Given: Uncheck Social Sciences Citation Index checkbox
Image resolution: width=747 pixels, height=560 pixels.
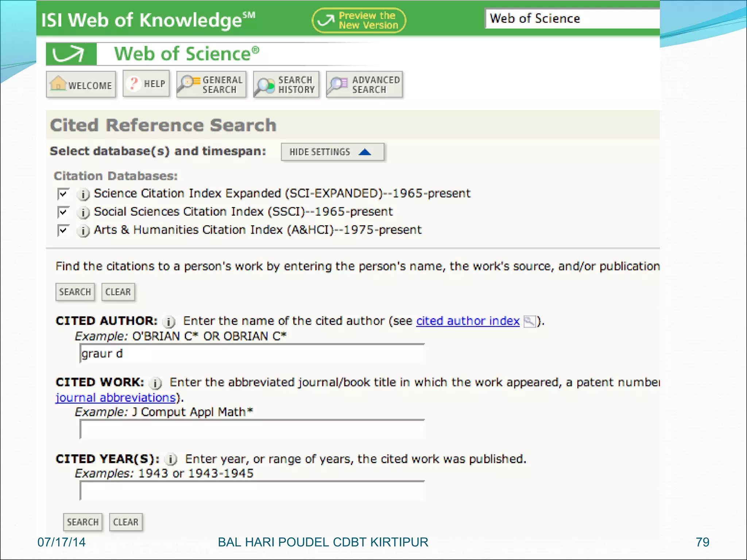Looking at the screenshot, I should pos(63,212).
